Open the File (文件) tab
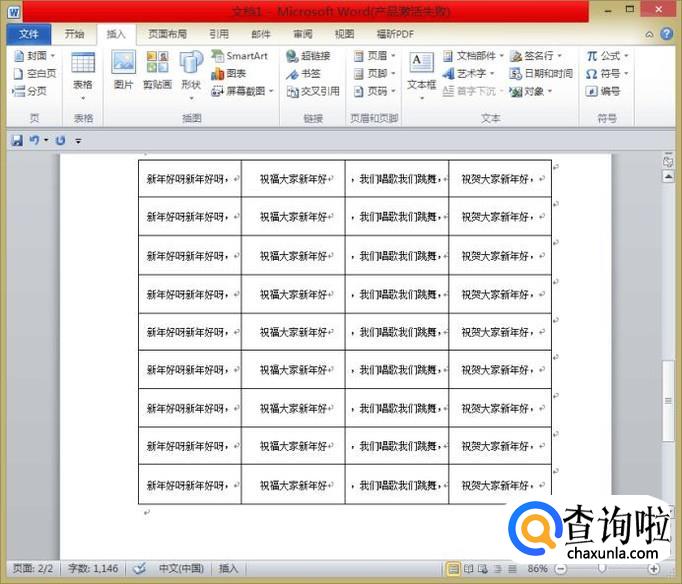 click(29, 34)
